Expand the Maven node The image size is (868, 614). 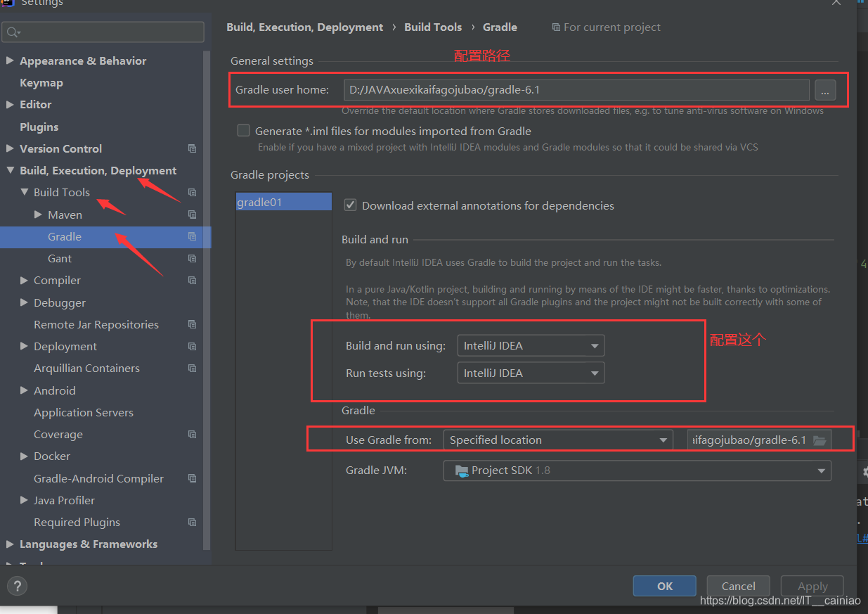click(x=39, y=215)
